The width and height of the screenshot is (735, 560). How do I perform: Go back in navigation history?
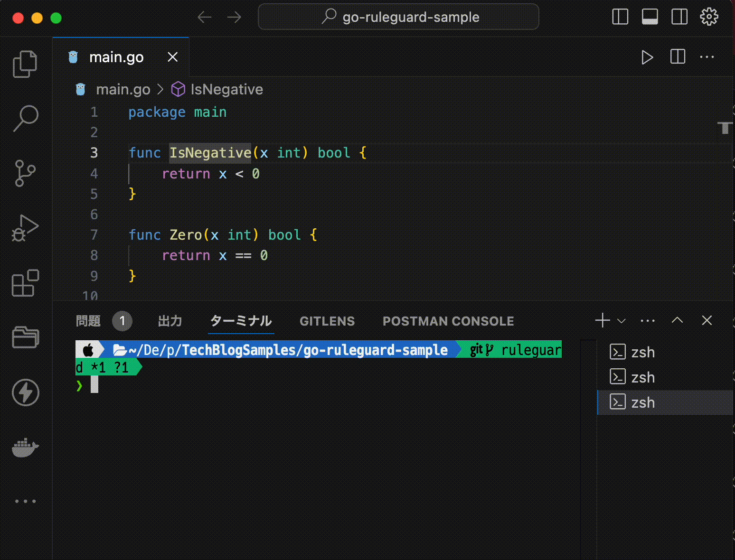click(x=205, y=18)
